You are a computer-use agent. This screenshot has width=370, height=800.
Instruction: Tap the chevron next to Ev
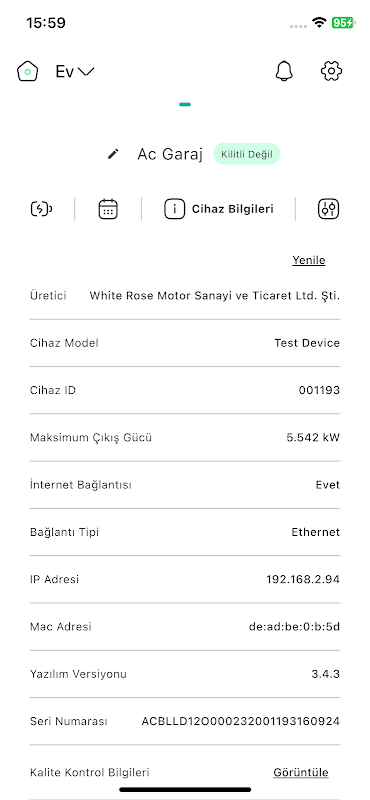[86, 71]
